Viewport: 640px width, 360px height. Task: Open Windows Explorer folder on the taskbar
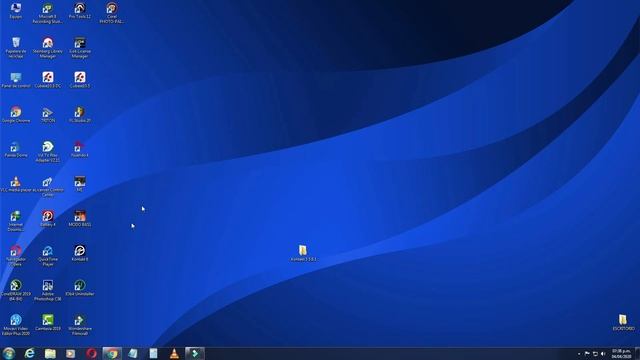(x=50, y=353)
